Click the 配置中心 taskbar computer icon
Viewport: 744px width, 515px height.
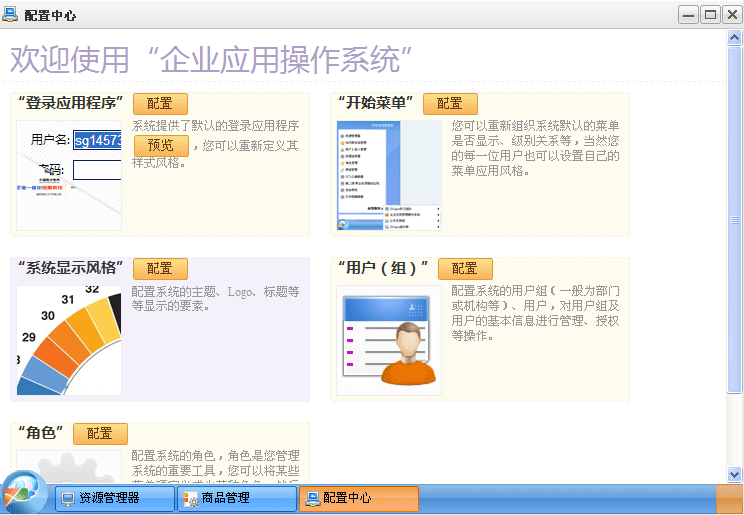coord(312,498)
